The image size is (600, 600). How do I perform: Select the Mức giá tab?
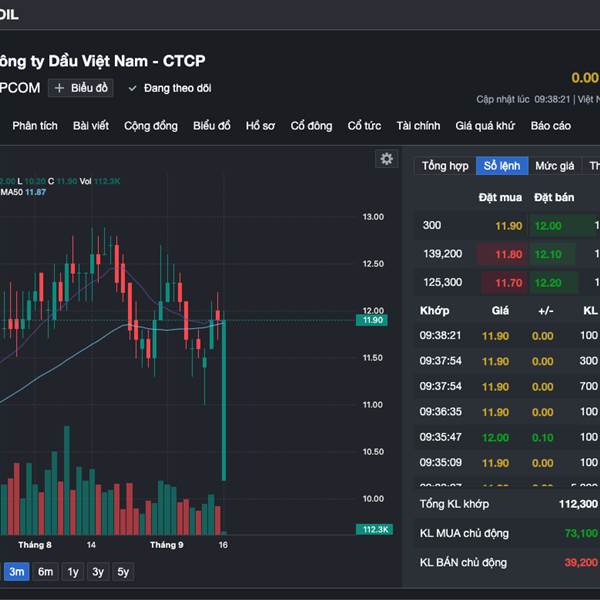[x=554, y=166]
